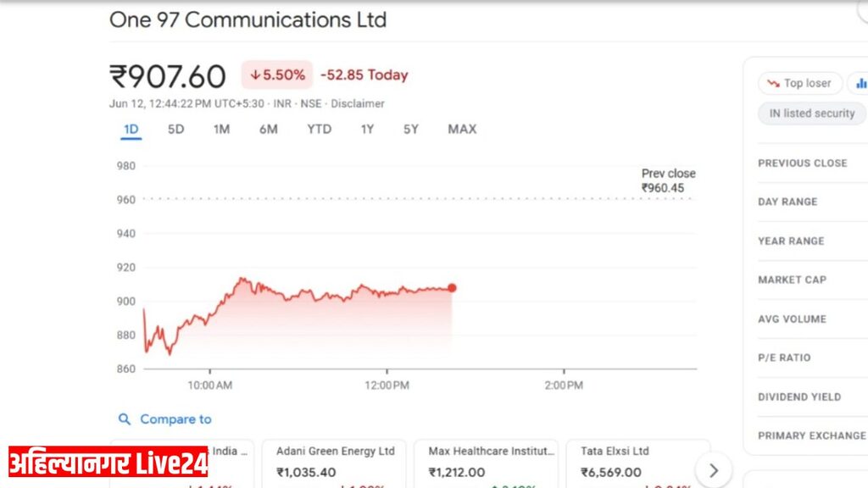Switch to the 5D chart tab
The height and width of the screenshot is (488, 868).
coord(175,130)
